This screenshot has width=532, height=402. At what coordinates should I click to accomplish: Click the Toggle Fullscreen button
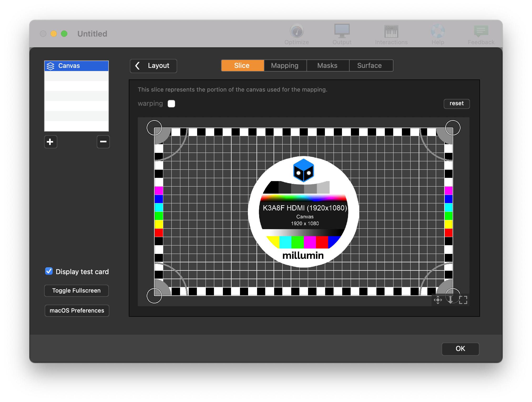pyautogui.click(x=76, y=290)
